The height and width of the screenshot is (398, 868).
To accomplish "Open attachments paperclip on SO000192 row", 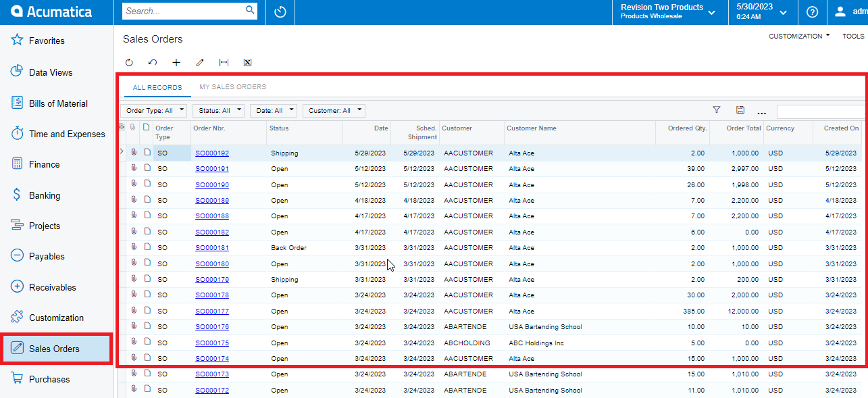I will point(134,153).
